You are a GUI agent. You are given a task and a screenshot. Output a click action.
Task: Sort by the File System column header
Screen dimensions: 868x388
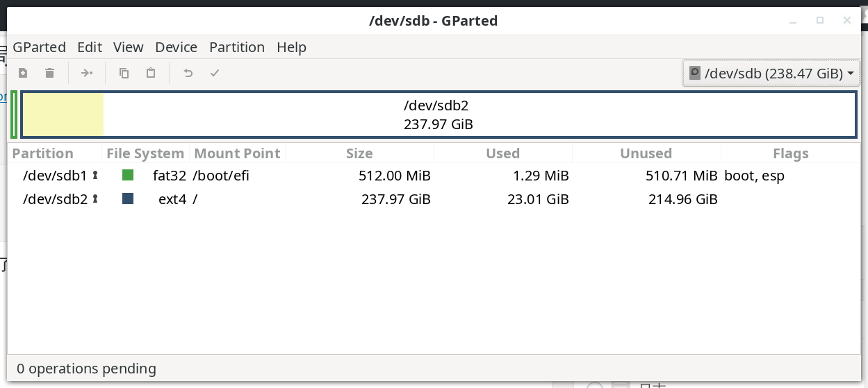[x=145, y=153]
